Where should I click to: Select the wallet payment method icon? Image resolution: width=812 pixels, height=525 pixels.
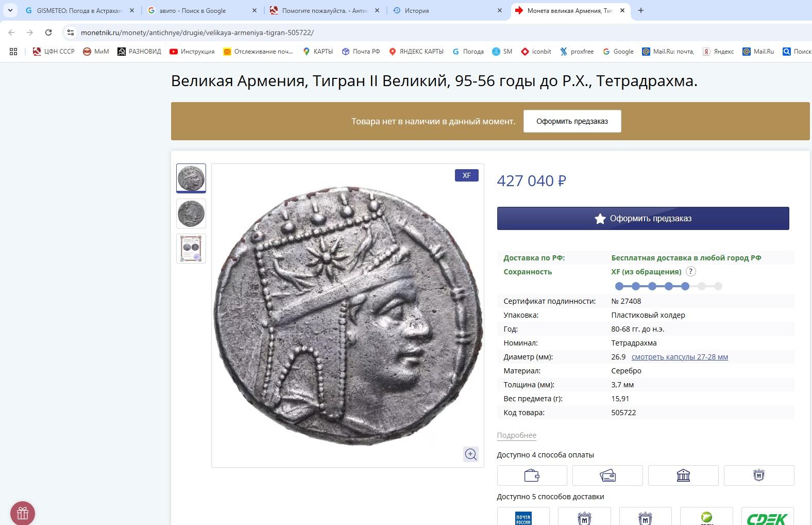pos(532,475)
